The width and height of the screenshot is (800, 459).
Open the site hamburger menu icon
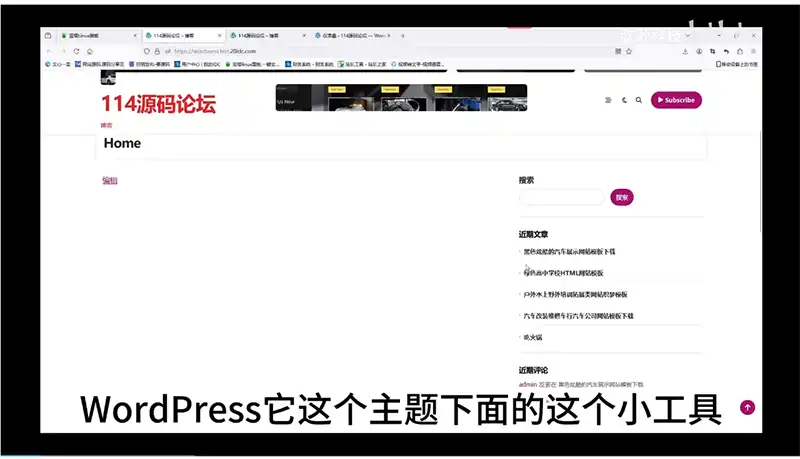(608, 100)
